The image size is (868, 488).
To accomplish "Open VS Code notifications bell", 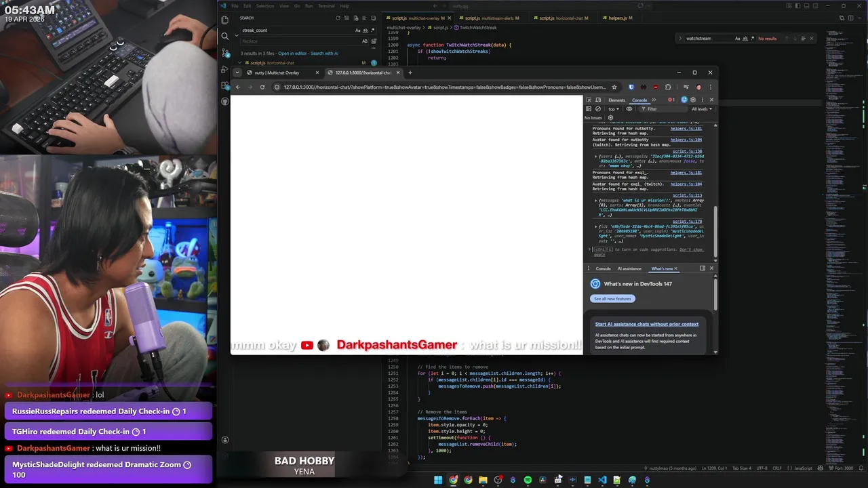I will tap(860, 468).
